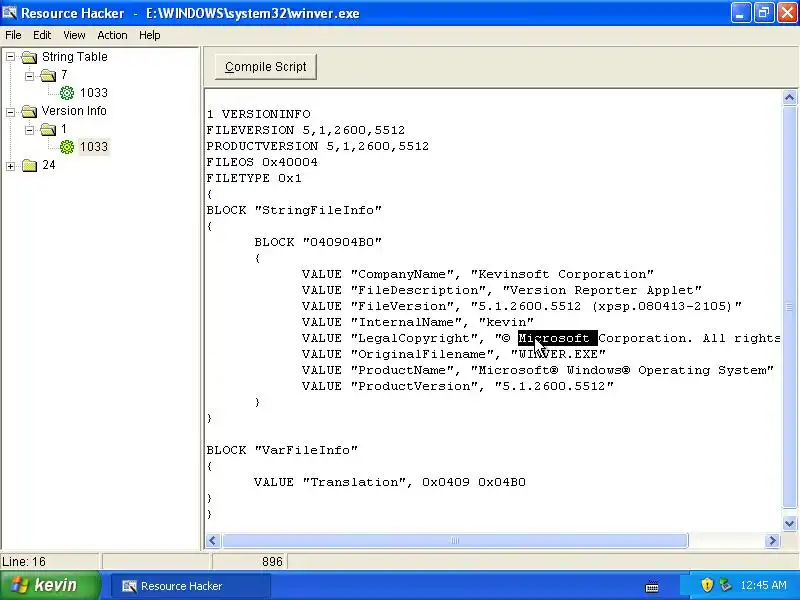Select folder 1 icon under Version Info
Viewport: 800px width, 600px height.
tap(48, 130)
